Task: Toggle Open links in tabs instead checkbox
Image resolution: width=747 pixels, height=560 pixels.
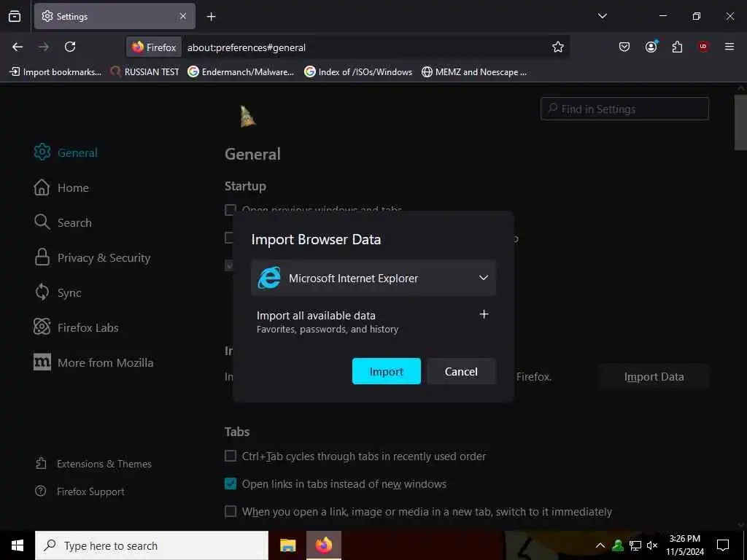Action: [231, 484]
